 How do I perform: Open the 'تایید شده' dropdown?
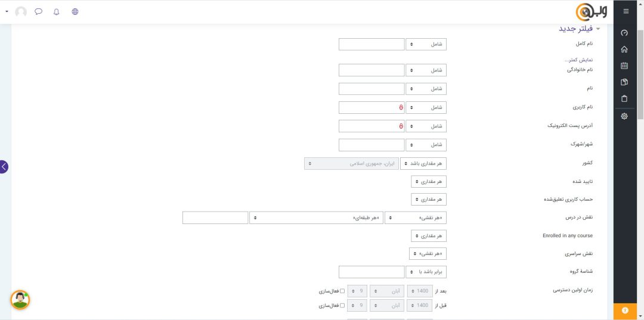tap(429, 181)
